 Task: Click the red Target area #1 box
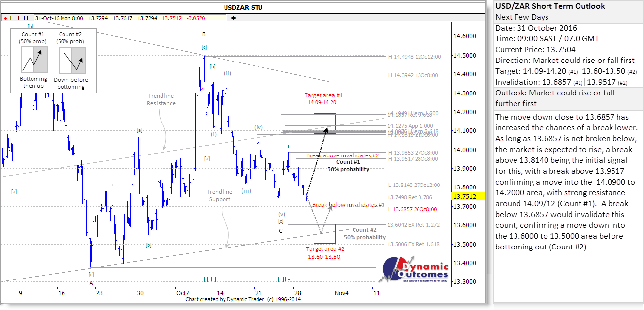coord(324,124)
